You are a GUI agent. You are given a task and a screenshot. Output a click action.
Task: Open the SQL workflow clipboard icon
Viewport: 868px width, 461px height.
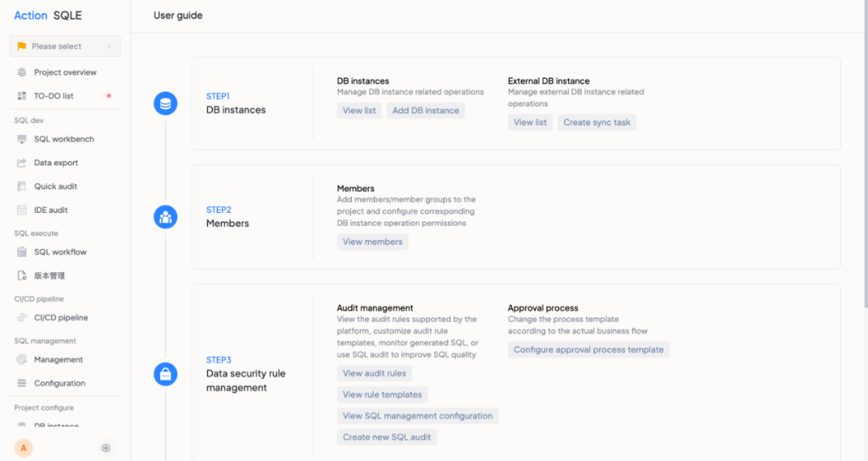point(22,252)
